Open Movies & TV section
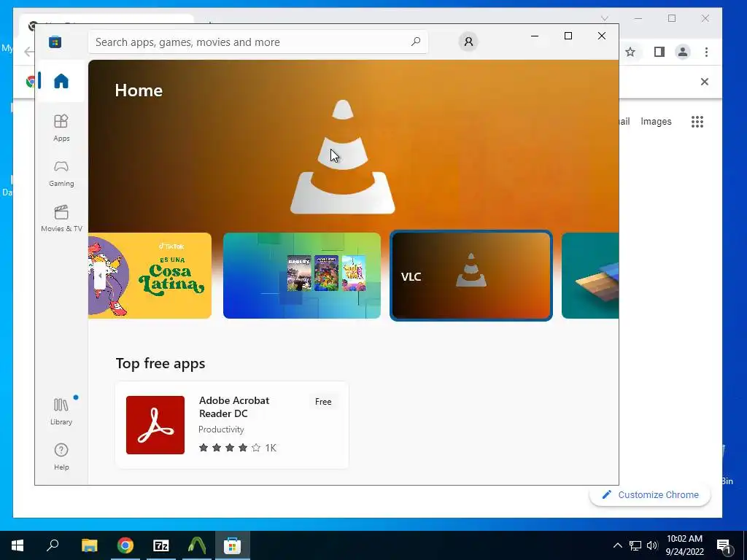 click(x=61, y=218)
